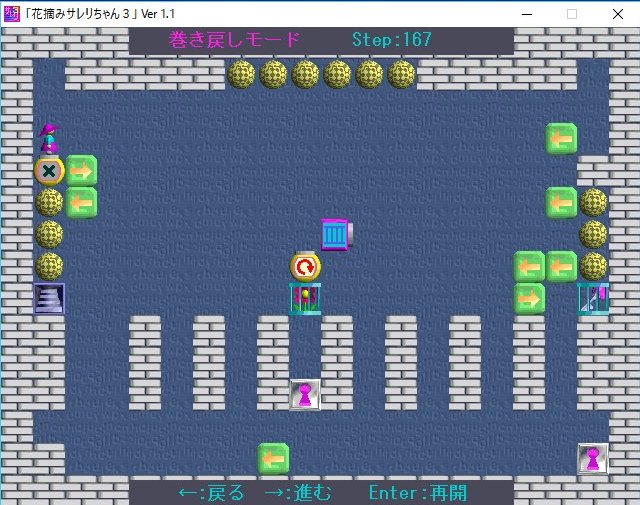Click the right-arrow block beside the X block
640x505 pixels.
coord(81,171)
